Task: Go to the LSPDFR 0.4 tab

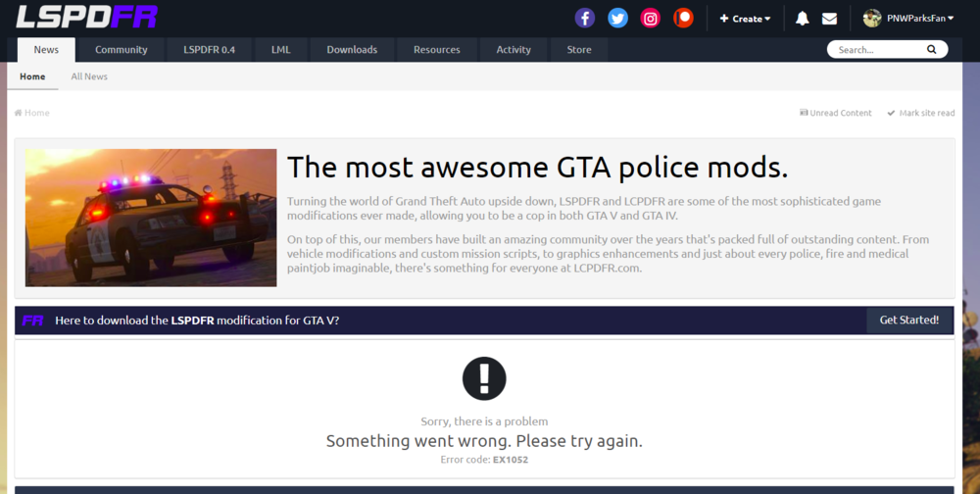Action: point(210,49)
